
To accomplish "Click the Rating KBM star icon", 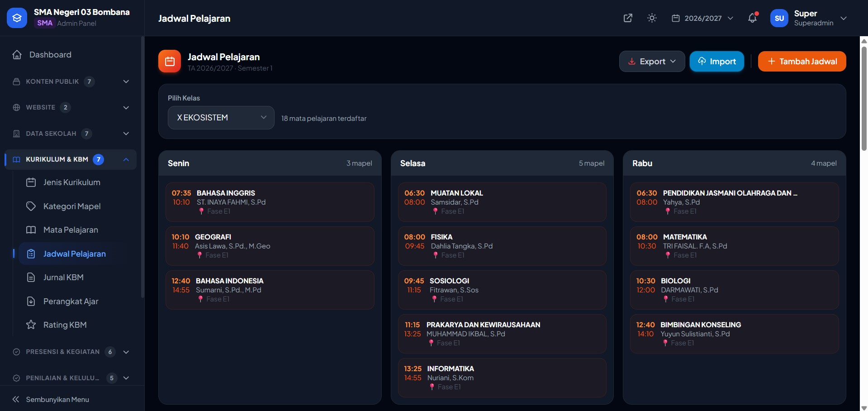I will point(31,325).
